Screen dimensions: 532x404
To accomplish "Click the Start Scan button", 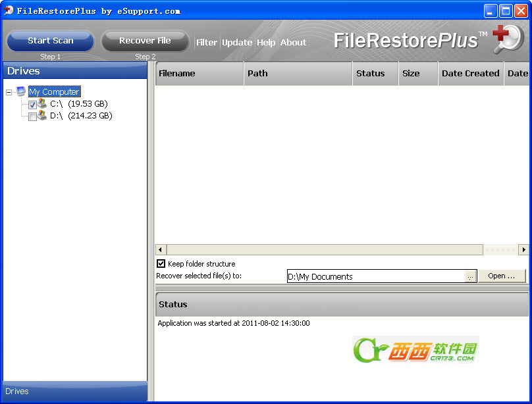I will [x=50, y=41].
